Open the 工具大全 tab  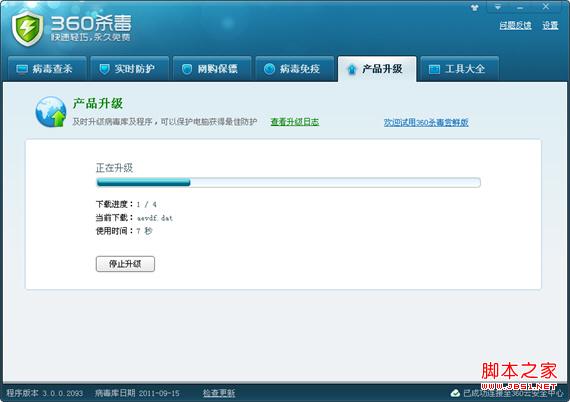pyautogui.click(x=459, y=69)
